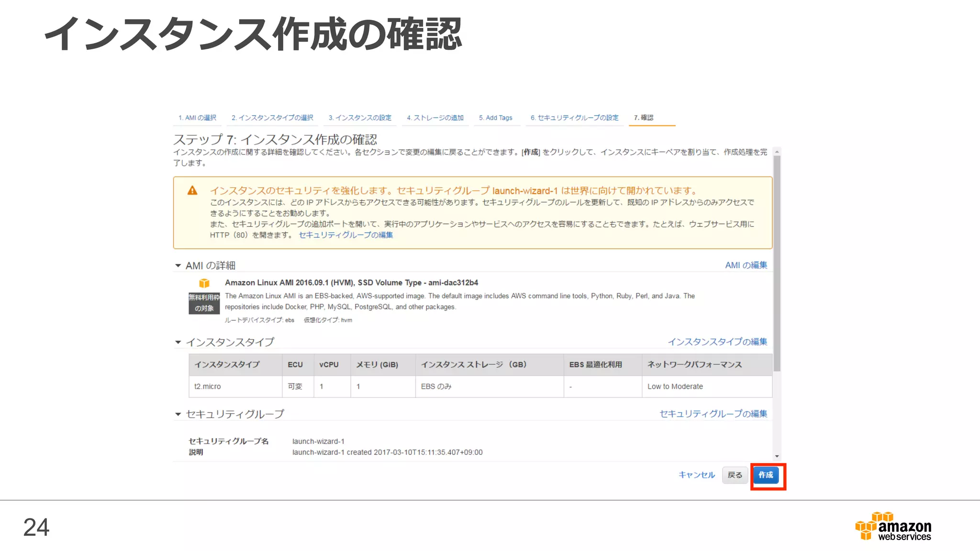
Task: Click the 戻る button
Action: coord(735,475)
